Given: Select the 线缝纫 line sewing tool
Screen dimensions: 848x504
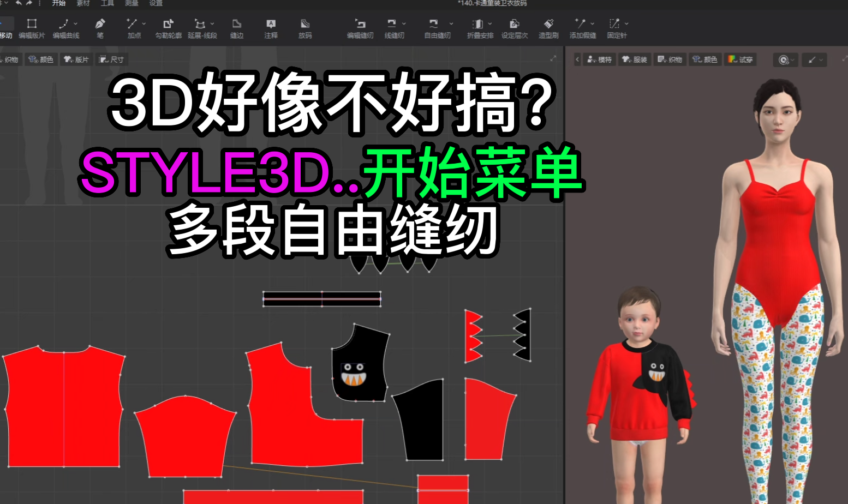Looking at the screenshot, I should [394, 28].
